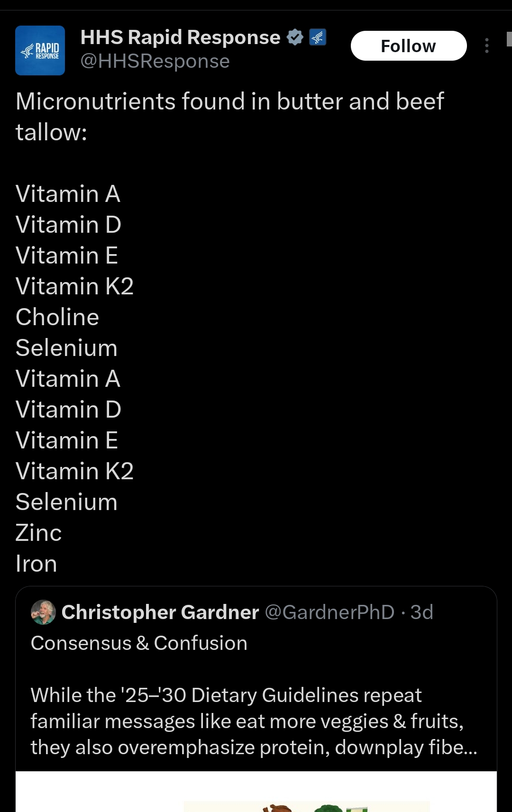
Task: Open the HHS Rapid Response display name
Action: 180,37
